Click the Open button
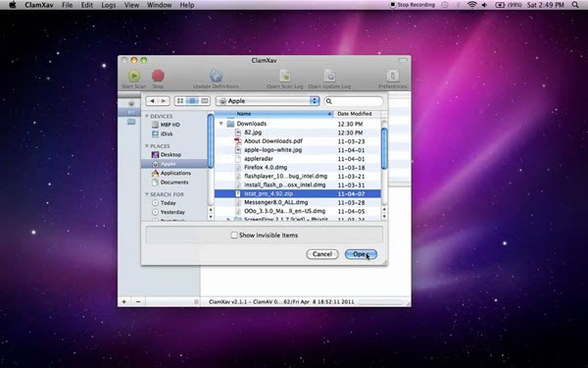 [x=361, y=254]
